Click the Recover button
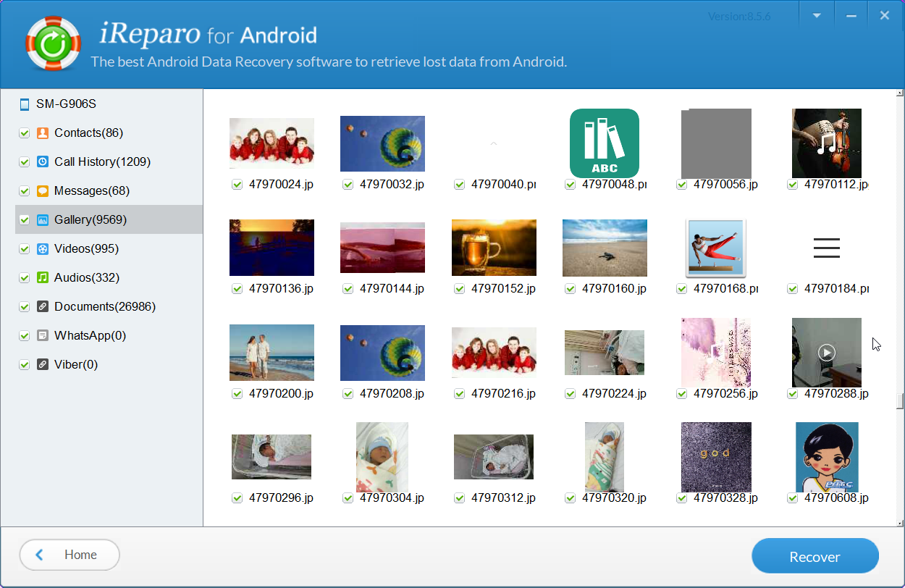 click(x=814, y=556)
